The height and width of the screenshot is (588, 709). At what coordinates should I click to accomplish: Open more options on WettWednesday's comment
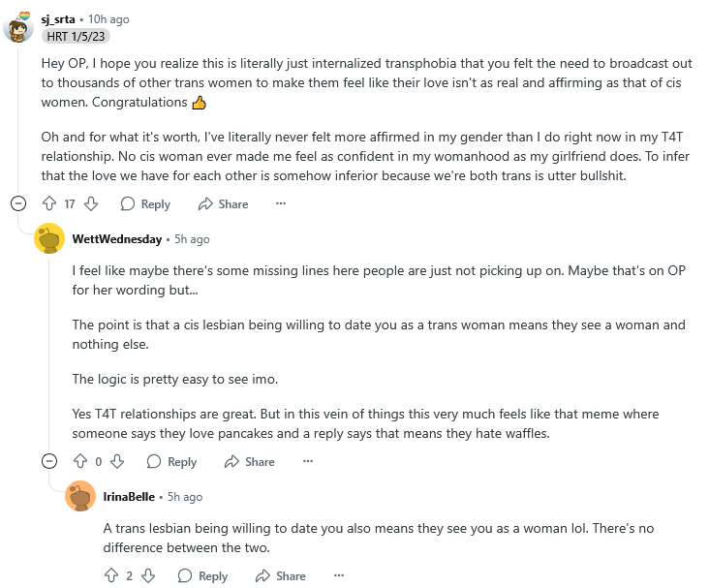(307, 462)
